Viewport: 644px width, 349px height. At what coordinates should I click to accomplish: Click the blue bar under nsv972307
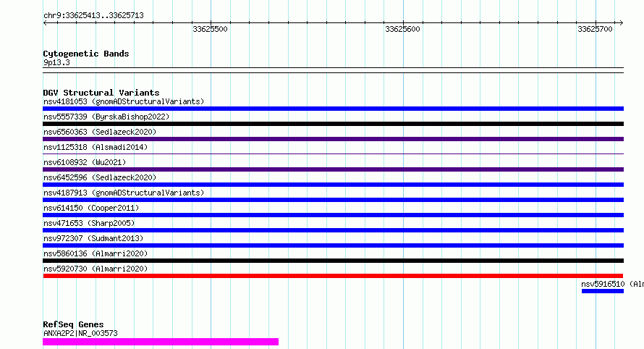333,245
